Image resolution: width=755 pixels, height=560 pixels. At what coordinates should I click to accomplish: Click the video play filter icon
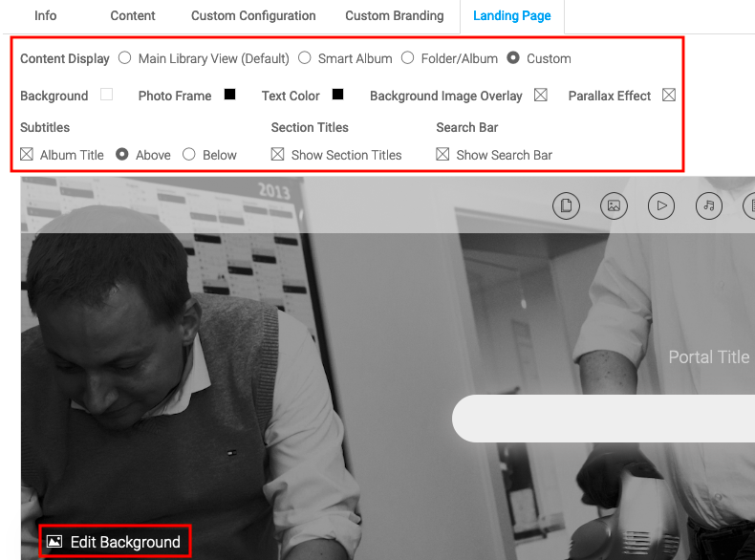661,205
